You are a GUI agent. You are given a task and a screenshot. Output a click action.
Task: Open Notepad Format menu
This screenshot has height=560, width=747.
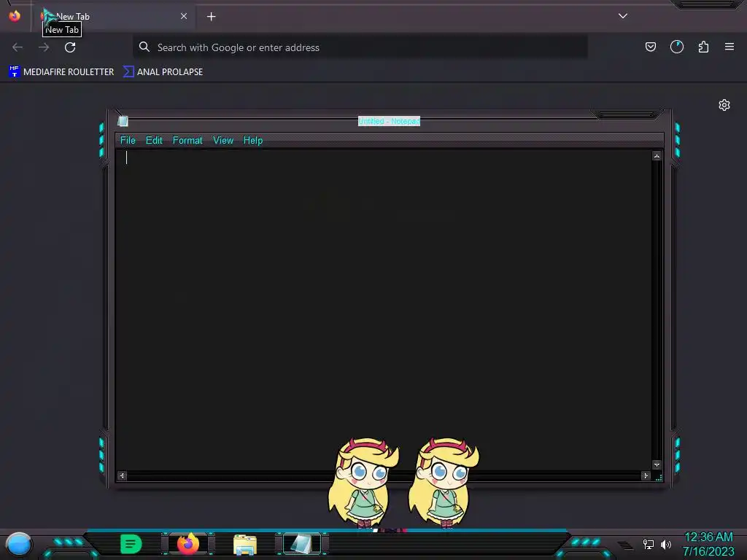coord(187,141)
